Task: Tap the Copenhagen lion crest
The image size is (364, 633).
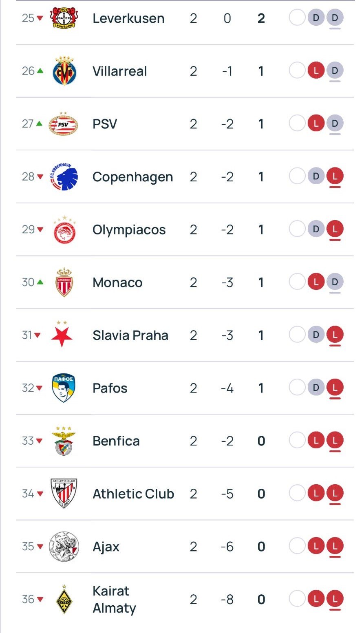Action: coord(64,177)
